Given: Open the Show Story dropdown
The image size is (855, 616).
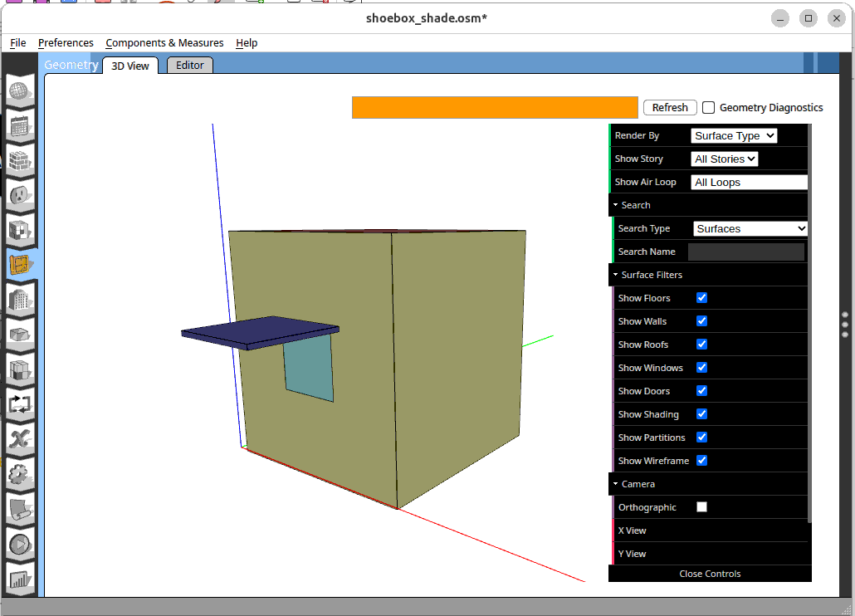Looking at the screenshot, I should (724, 159).
